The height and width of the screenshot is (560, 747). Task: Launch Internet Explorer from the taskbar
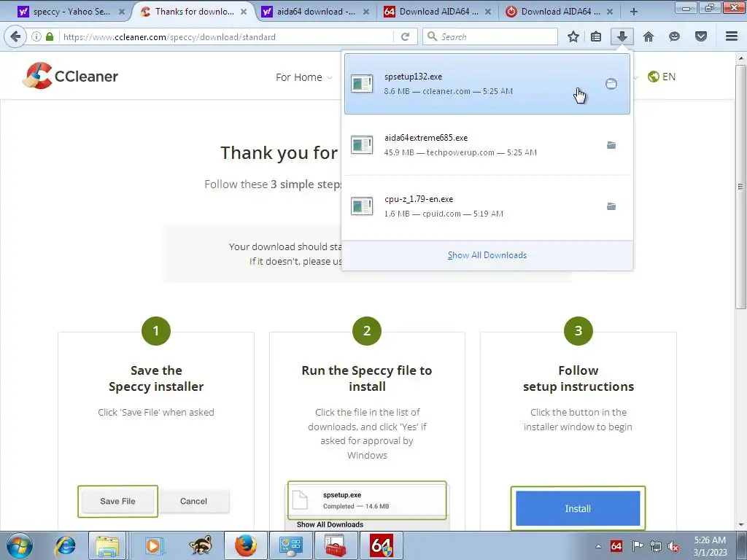point(65,545)
